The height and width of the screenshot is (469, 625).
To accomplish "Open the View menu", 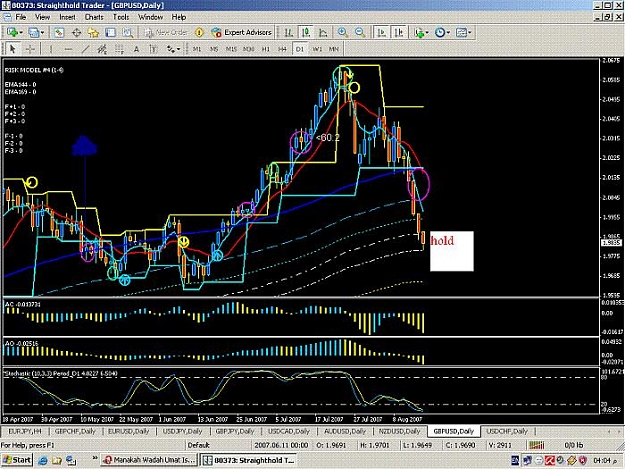I will [42, 17].
